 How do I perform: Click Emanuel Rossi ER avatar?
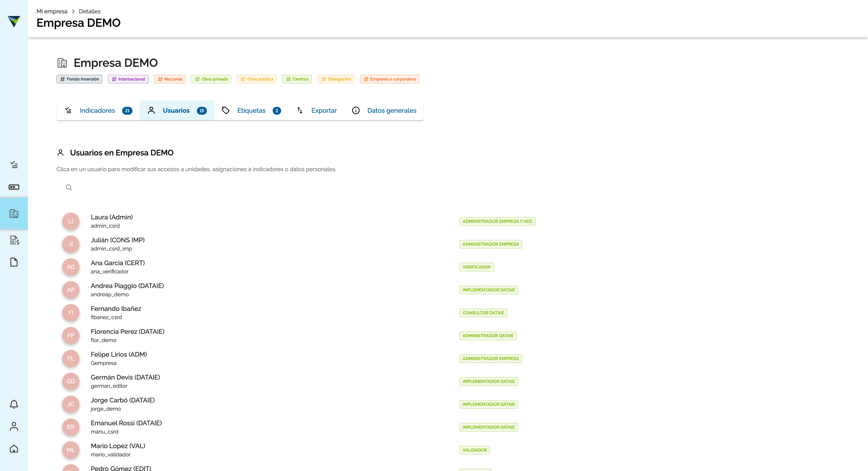71,427
